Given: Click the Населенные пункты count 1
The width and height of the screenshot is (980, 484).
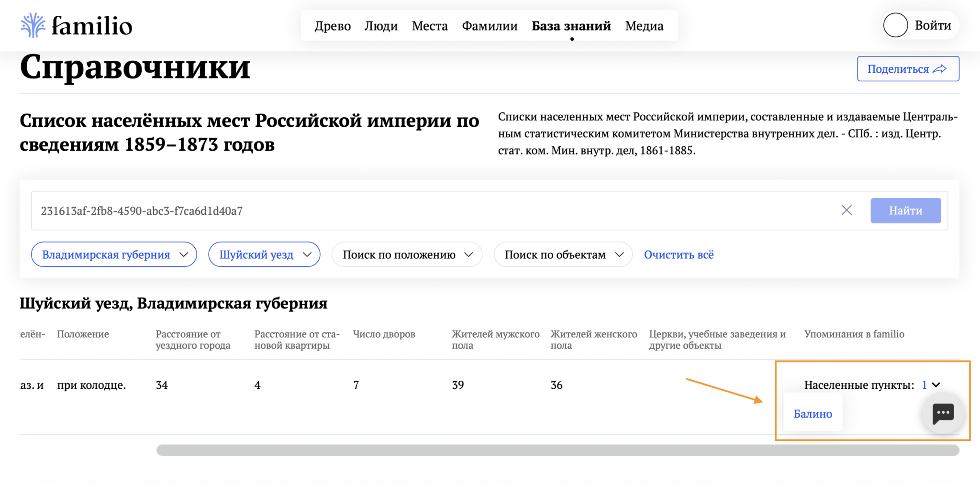Looking at the screenshot, I should [924, 385].
